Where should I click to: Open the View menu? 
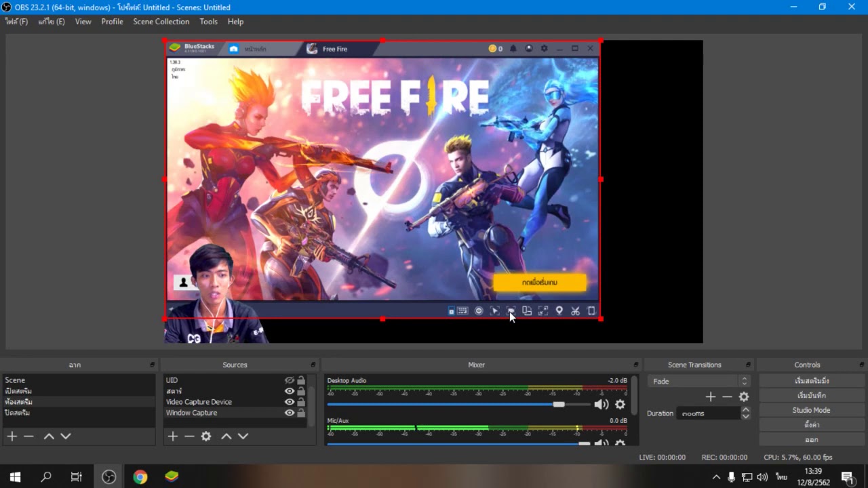[x=83, y=22]
